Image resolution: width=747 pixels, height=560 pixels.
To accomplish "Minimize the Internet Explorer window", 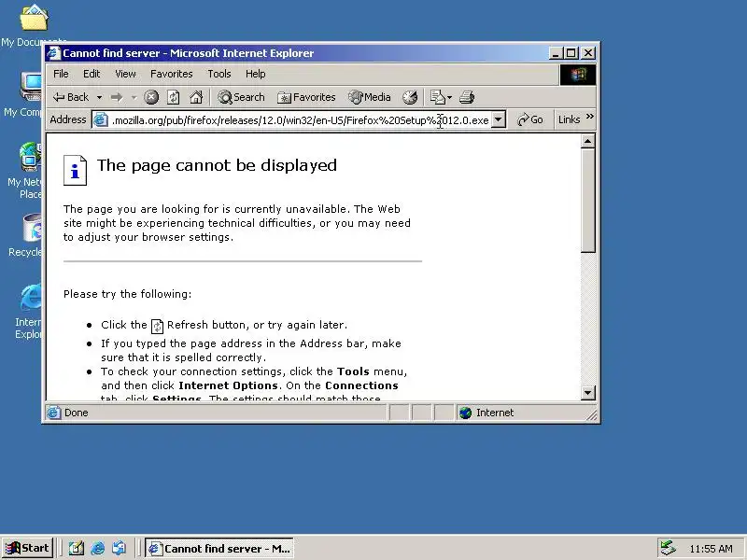I will click(x=556, y=53).
